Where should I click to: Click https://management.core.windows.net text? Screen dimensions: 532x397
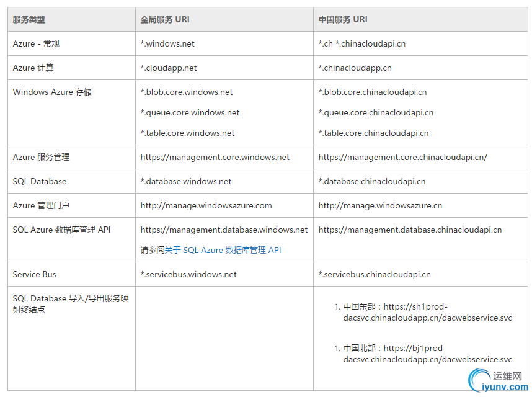pyautogui.click(x=215, y=157)
